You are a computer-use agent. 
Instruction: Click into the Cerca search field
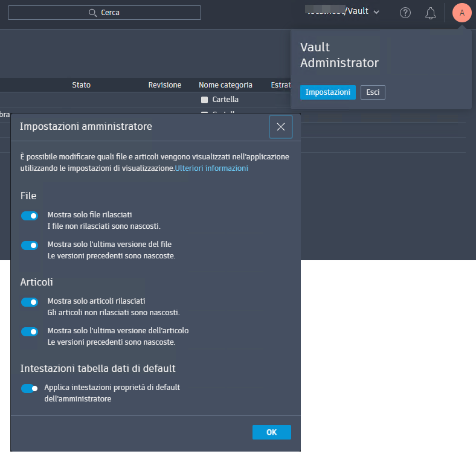105,13
